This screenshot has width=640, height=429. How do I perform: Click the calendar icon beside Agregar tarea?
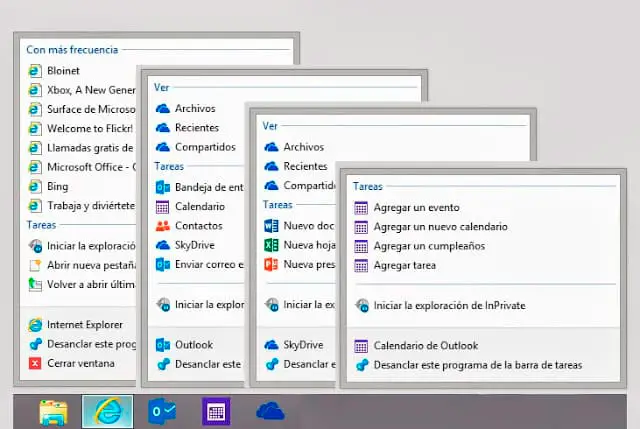coord(361,266)
